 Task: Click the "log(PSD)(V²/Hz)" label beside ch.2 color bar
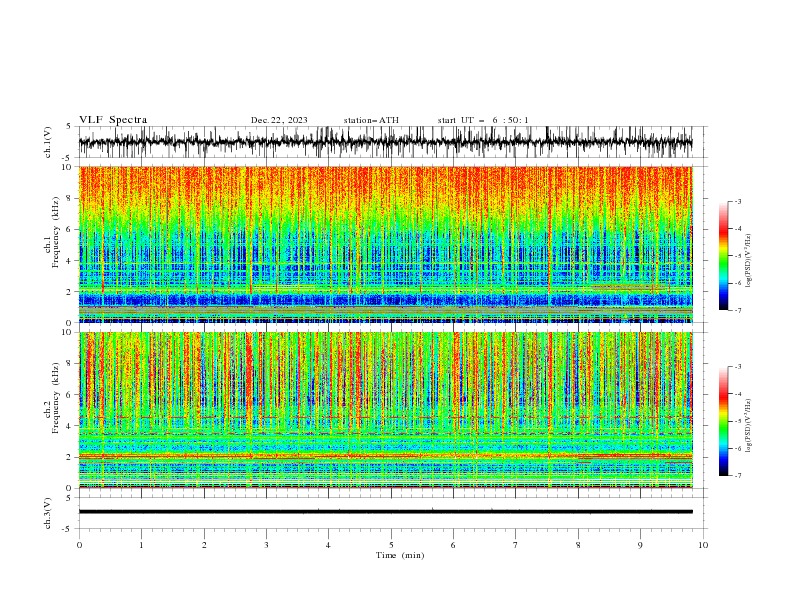point(749,426)
